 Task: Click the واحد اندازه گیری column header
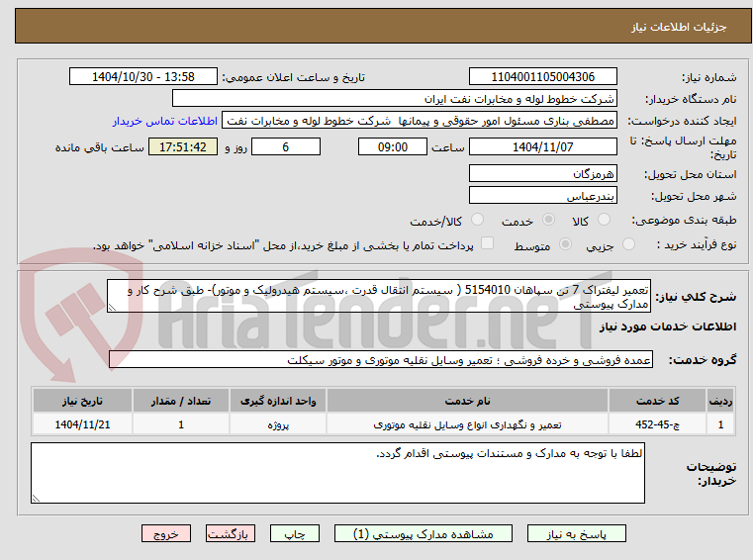(x=278, y=401)
